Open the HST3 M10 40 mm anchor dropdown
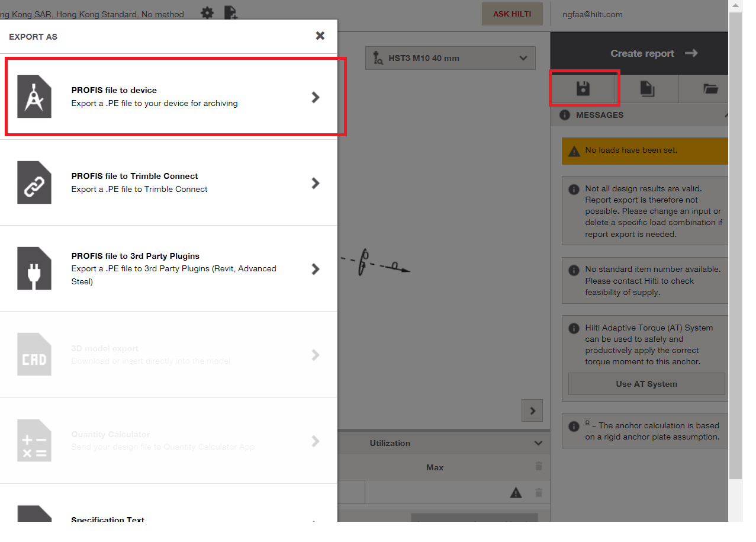 click(523, 57)
